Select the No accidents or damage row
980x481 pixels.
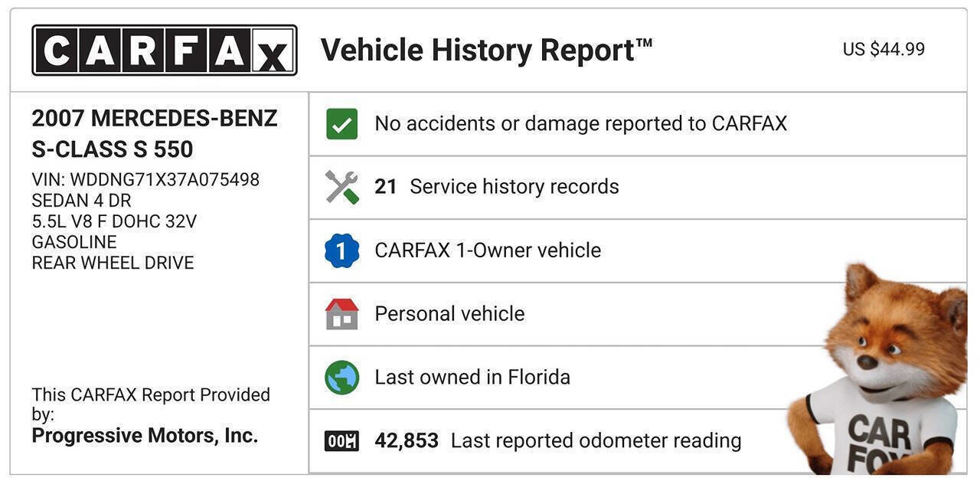point(580,124)
